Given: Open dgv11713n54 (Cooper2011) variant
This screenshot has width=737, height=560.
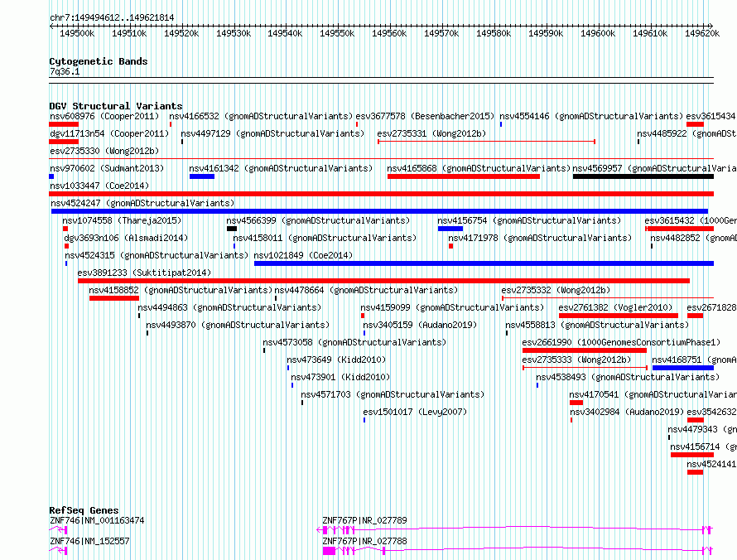Looking at the screenshot, I should tap(109, 133).
